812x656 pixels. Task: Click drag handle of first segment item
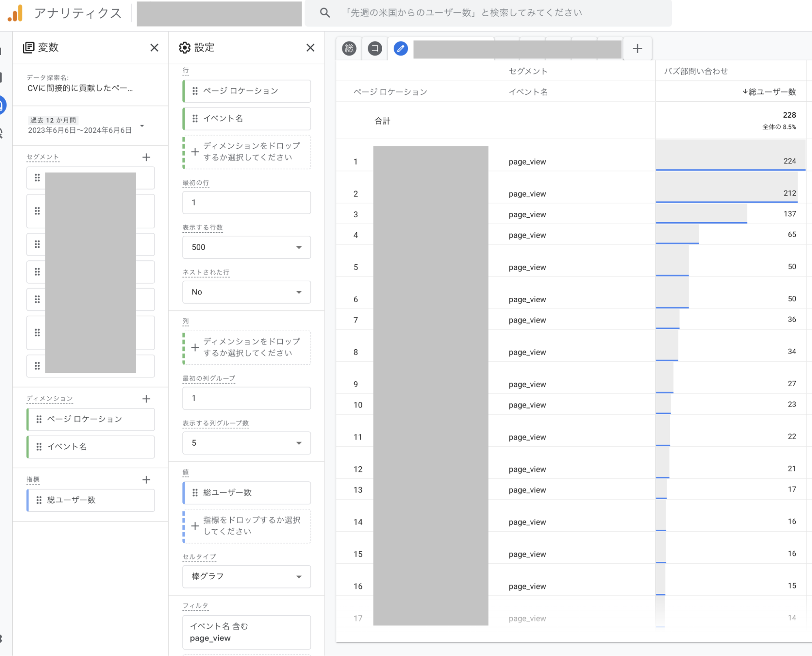[37, 178]
